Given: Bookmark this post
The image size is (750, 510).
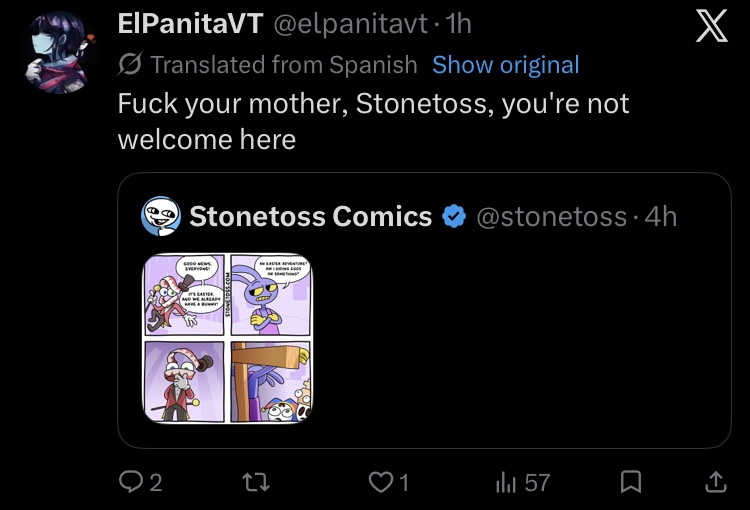Looking at the screenshot, I should [x=631, y=483].
